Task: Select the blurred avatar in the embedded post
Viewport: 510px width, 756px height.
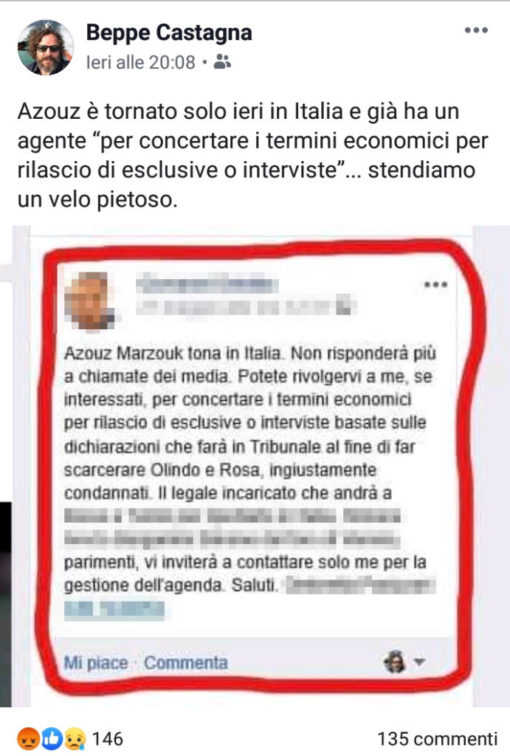Action: click(x=91, y=300)
